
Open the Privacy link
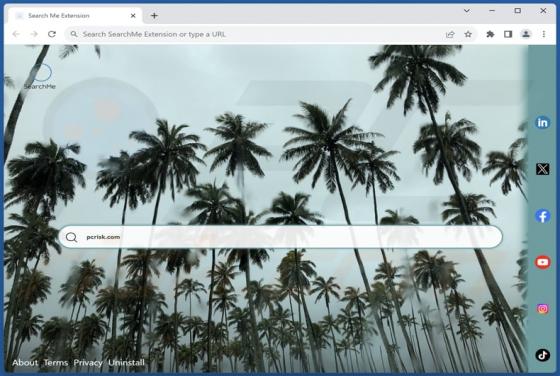click(x=88, y=362)
